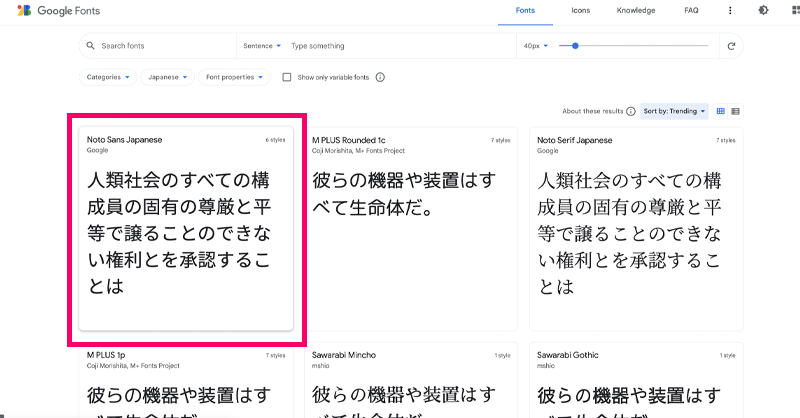800x418 pixels.
Task: Open the Knowledge tab
Action: tap(636, 11)
